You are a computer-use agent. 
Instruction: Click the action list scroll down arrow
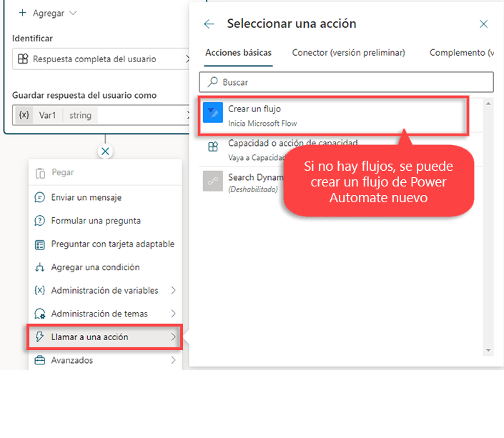488,350
